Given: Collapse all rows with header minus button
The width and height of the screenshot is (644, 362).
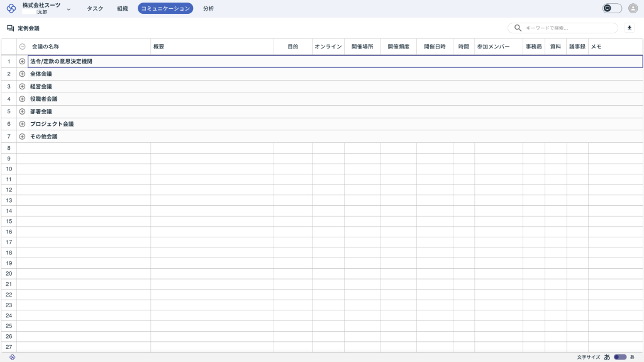Looking at the screenshot, I should point(22,47).
